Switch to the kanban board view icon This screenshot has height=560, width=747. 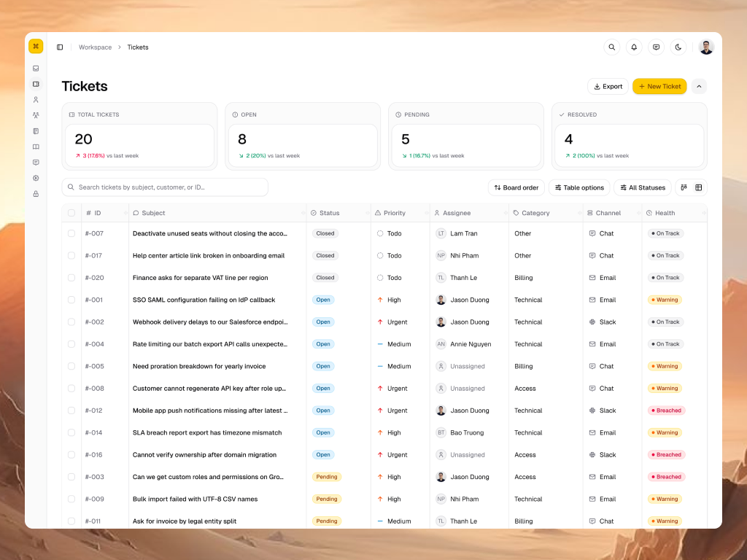684,187
